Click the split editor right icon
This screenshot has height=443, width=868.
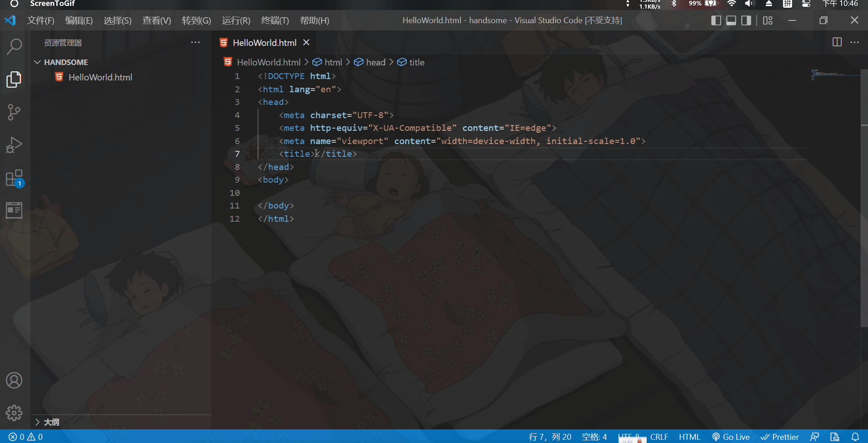pyautogui.click(x=837, y=42)
